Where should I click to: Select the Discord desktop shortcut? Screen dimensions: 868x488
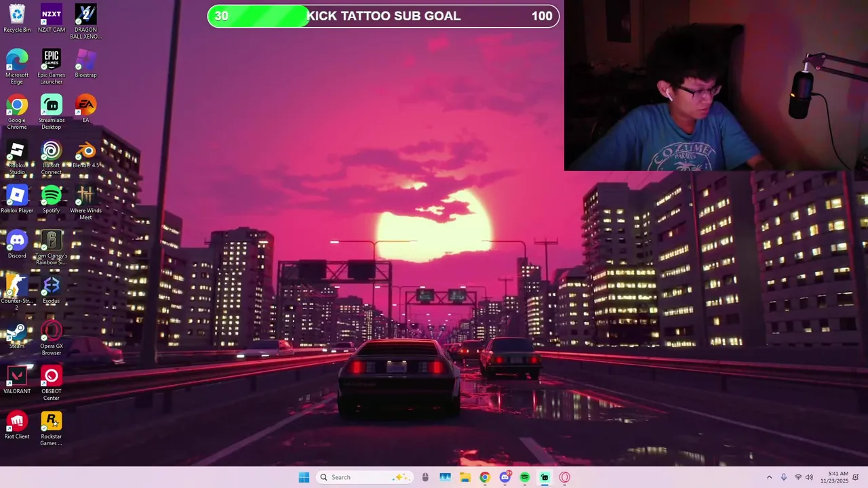pyautogui.click(x=17, y=244)
